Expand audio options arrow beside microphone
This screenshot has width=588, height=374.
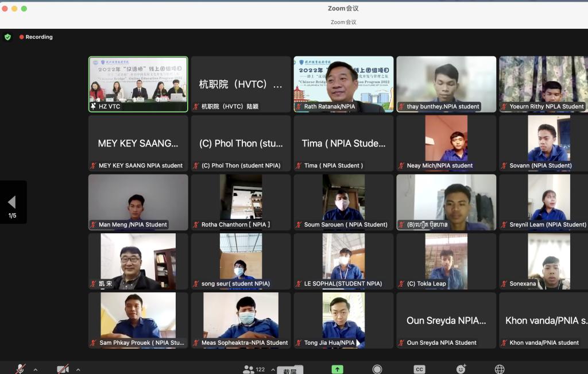(x=35, y=369)
